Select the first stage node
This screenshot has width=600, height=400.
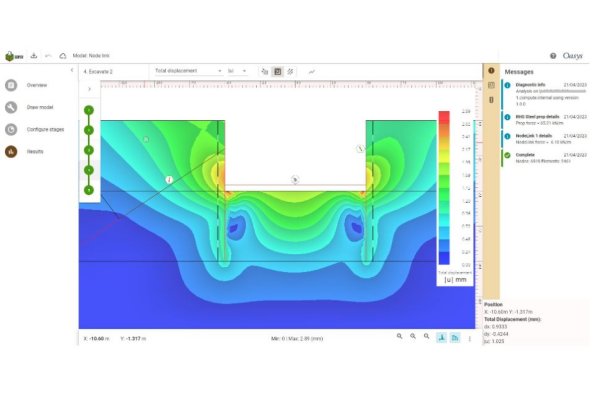tap(89, 110)
